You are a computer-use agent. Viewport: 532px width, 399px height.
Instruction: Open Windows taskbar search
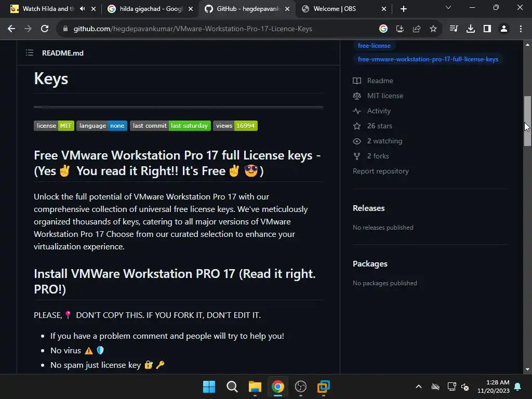coord(232,387)
